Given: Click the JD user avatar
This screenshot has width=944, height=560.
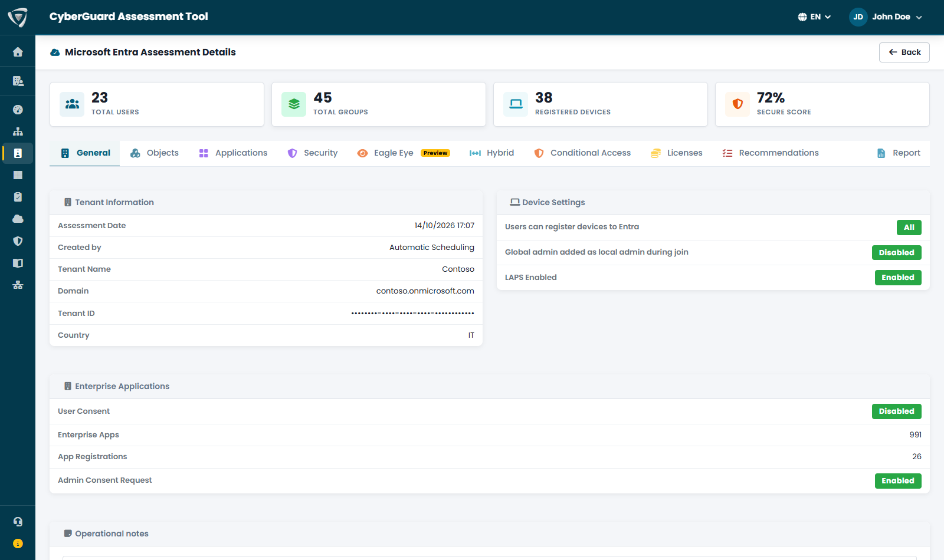Looking at the screenshot, I should point(858,17).
